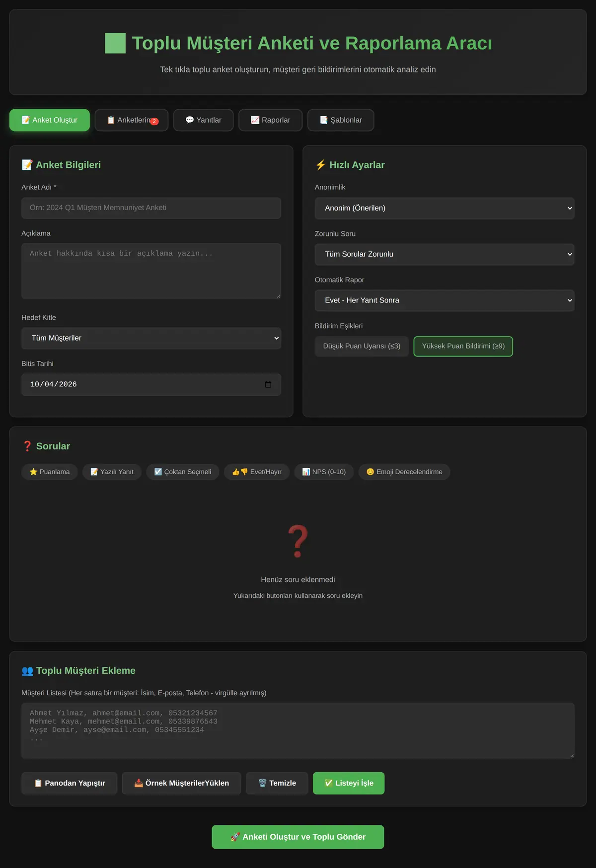Toggle Yüksek Puan Bildirimi (≥9) threshold
Viewport: 596px width, 868px height.
463,346
